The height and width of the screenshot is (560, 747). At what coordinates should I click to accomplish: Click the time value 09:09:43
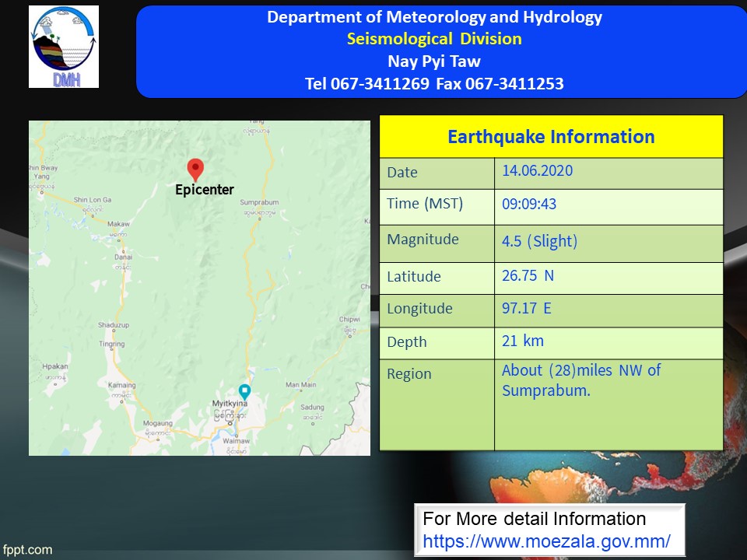point(531,205)
